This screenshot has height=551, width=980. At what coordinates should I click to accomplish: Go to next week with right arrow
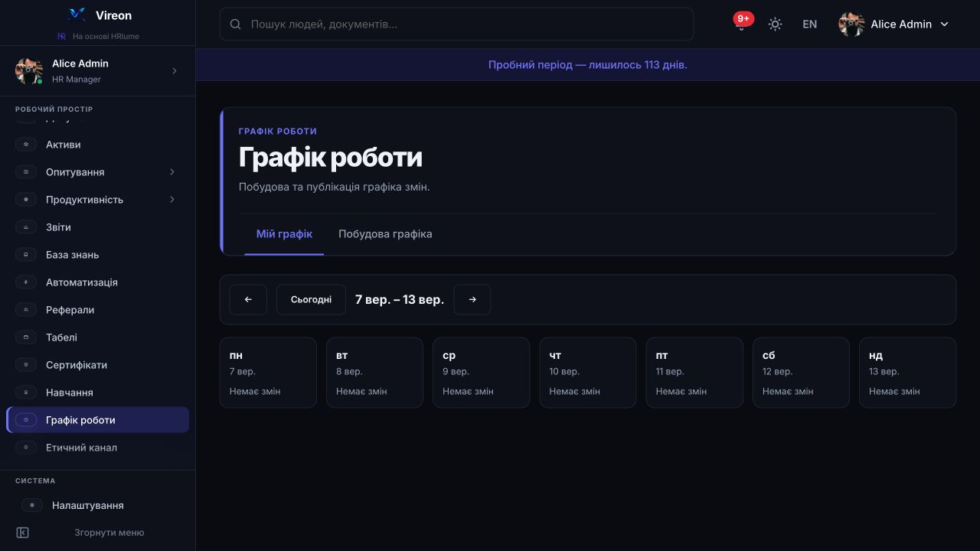(472, 300)
